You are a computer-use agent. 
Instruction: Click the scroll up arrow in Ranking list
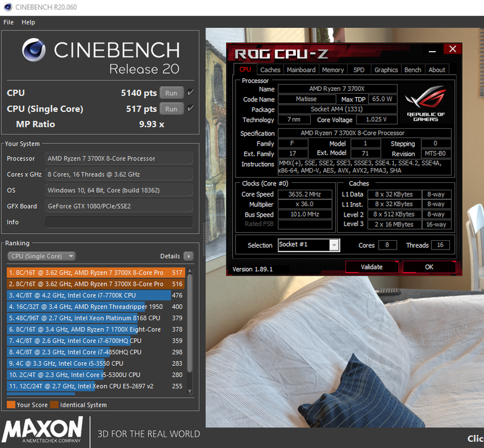point(190,271)
